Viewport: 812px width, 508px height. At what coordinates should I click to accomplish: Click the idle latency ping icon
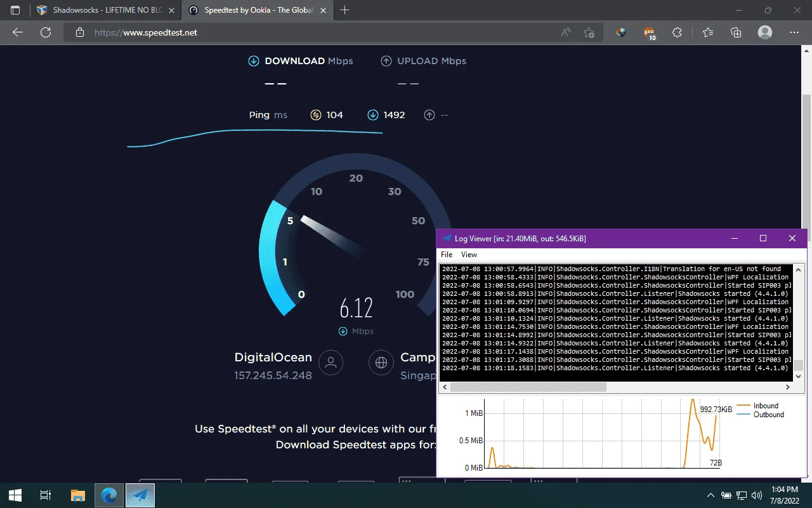pyautogui.click(x=316, y=115)
